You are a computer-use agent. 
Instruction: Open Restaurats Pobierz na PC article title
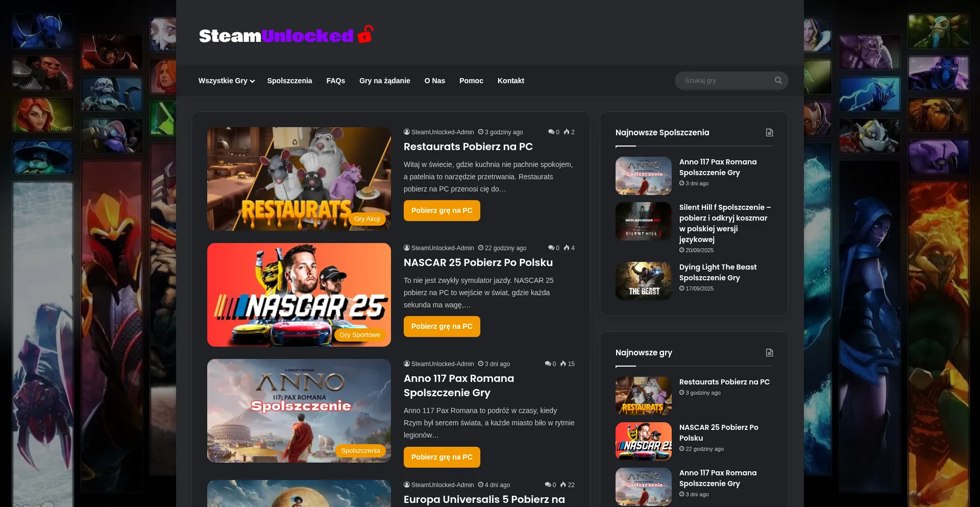tap(468, 147)
